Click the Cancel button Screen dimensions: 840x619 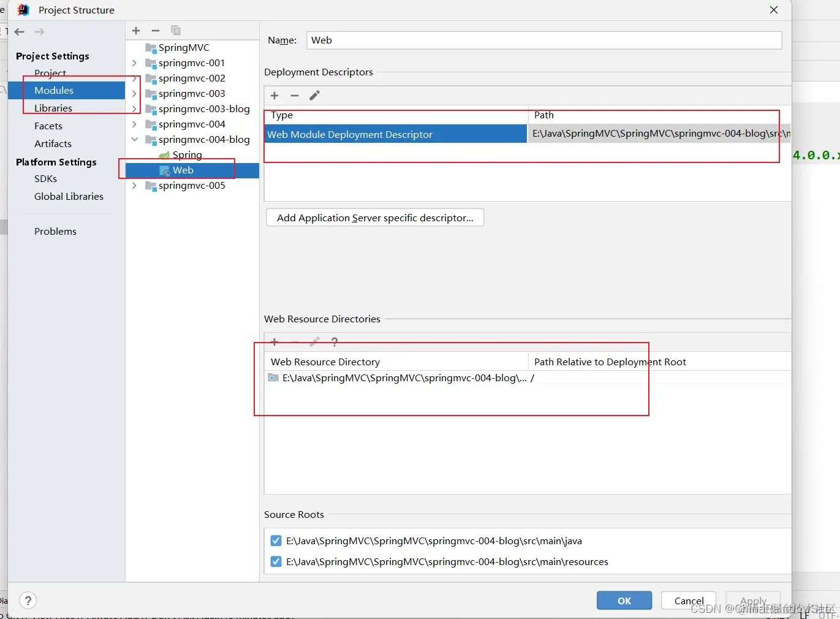(x=689, y=601)
